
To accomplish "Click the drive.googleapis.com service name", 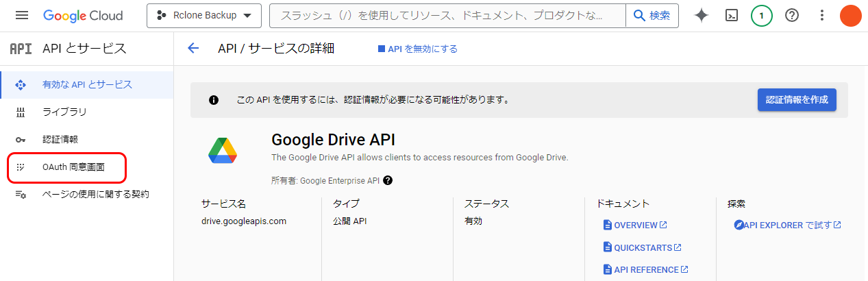I will coord(244,221).
